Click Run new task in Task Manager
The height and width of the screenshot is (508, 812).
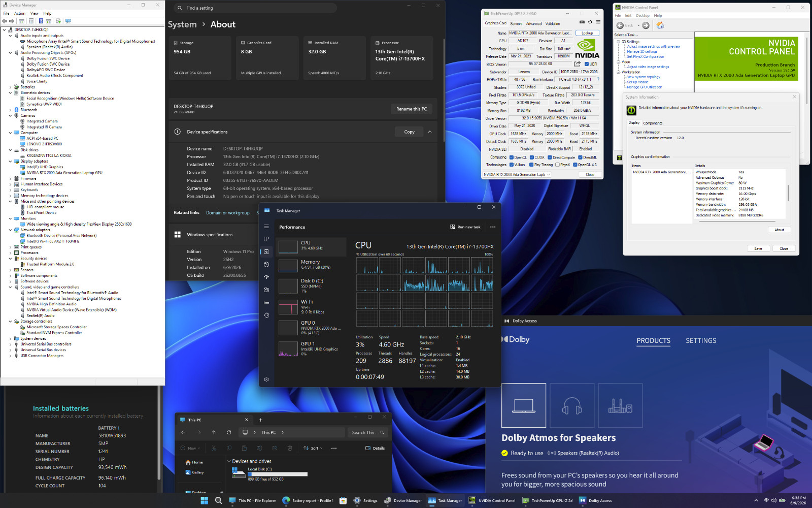coord(465,227)
